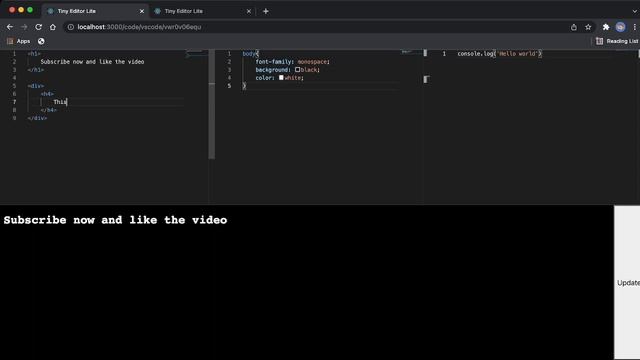Click line number 7 in HTML editor
The width and height of the screenshot is (640, 360).
[15, 102]
